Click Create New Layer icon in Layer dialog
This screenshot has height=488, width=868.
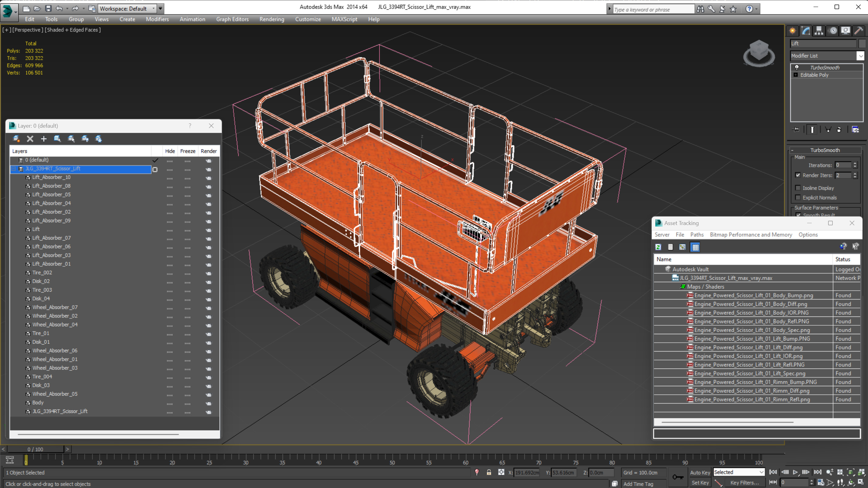16,139
